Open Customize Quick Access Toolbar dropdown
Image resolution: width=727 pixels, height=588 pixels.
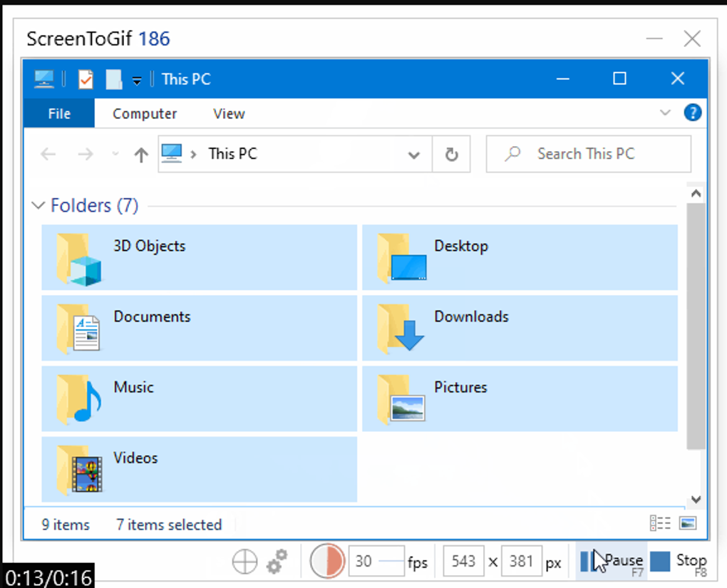pyautogui.click(x=137, y=81)
